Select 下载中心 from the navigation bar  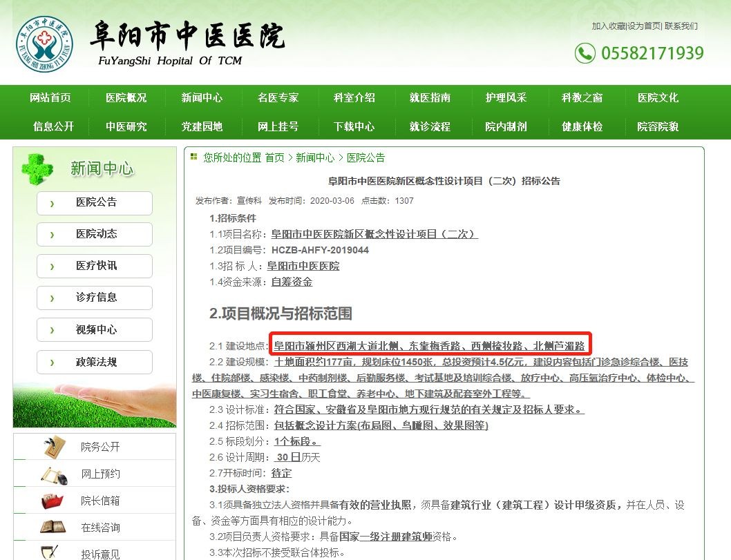[x=354, y=126]
